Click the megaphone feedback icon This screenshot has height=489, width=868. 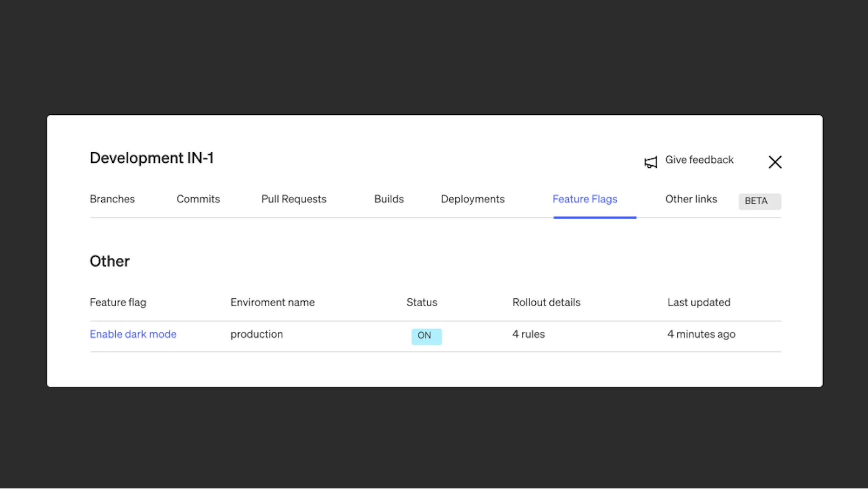[651, 162]
